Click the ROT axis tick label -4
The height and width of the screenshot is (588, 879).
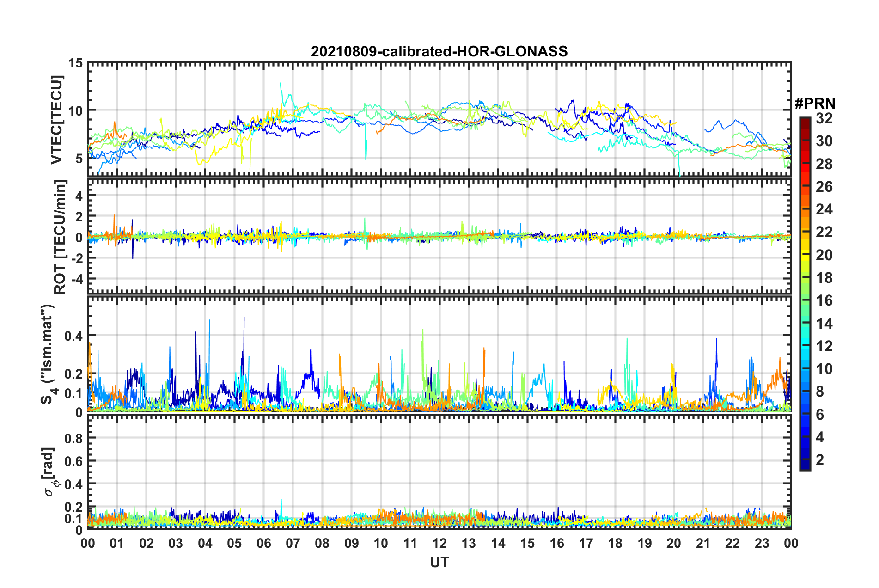coord(77,280)
